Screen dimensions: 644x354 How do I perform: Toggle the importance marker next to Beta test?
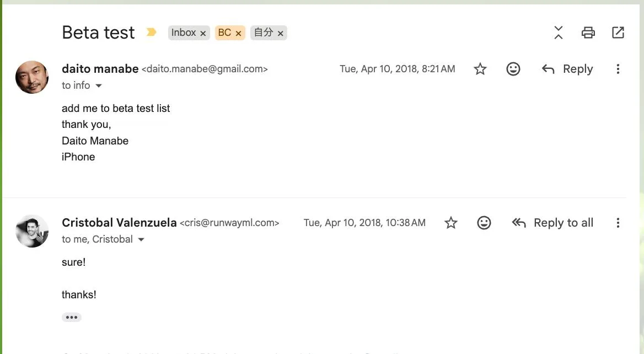[151, 32]
